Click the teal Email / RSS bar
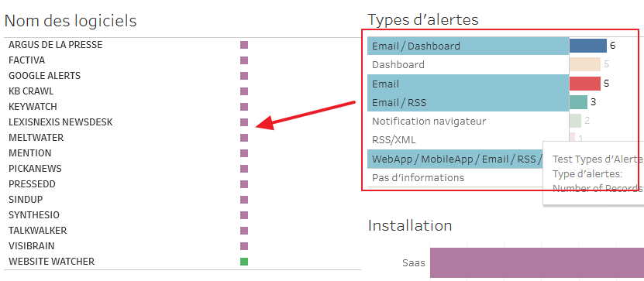 578,102
